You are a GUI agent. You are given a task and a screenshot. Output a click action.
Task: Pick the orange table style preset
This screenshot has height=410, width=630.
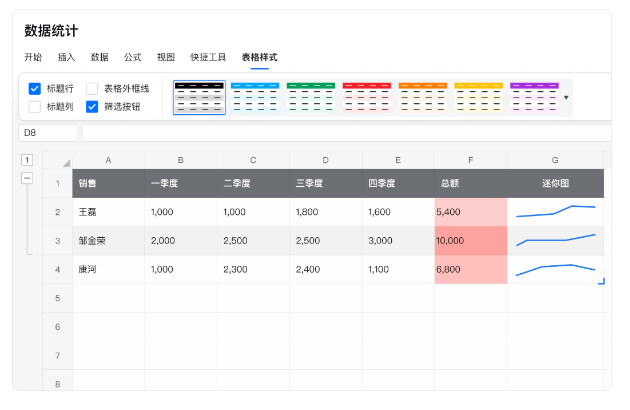423,98
